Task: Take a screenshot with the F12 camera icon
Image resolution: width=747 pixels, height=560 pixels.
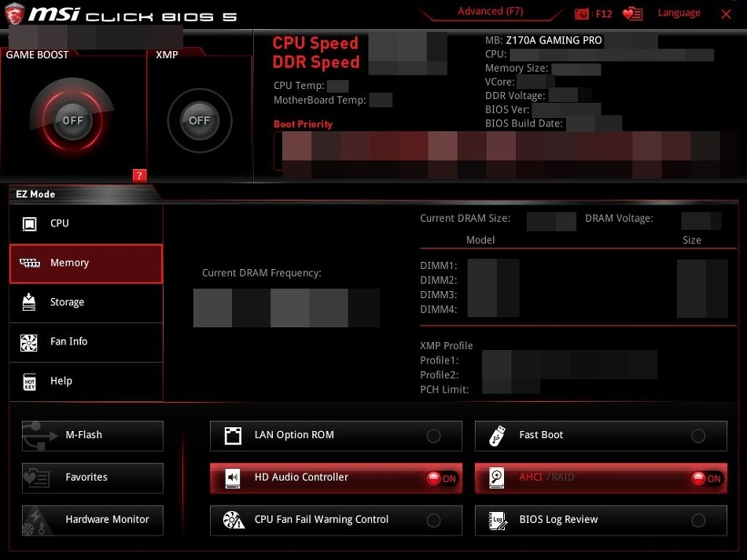Action: [582, 14]
